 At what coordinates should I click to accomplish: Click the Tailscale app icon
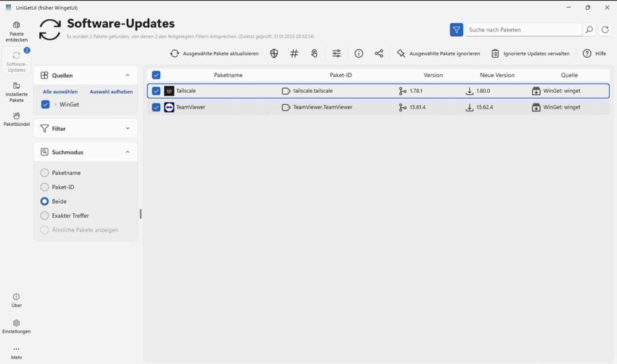click(x=169, y=91)
